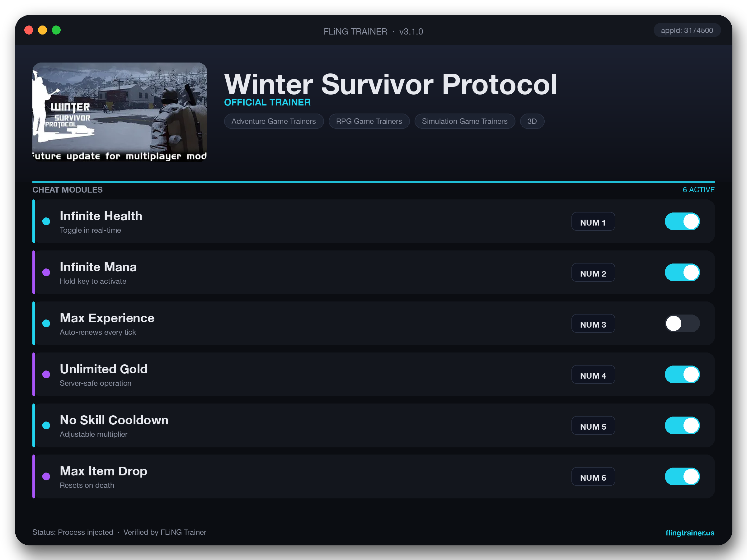Click the Max Item Drop title
747x560 pixels.
103,471
